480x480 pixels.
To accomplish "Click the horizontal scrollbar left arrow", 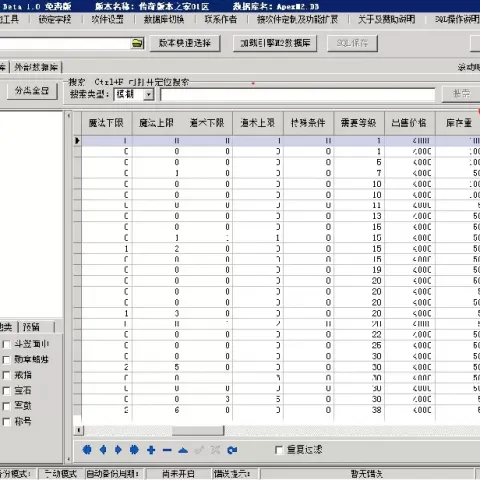I will 79,430.
